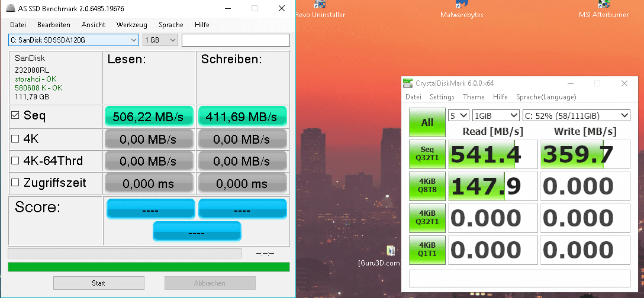644x298 pixels.
Task: Click the total score box below read and write scores
Action: [x=197, y=232]
